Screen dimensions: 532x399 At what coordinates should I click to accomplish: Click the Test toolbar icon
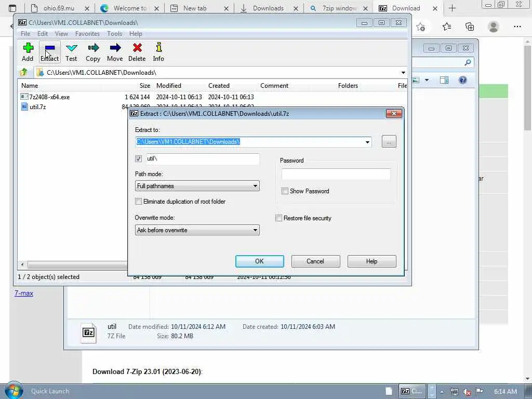[71, 52]
